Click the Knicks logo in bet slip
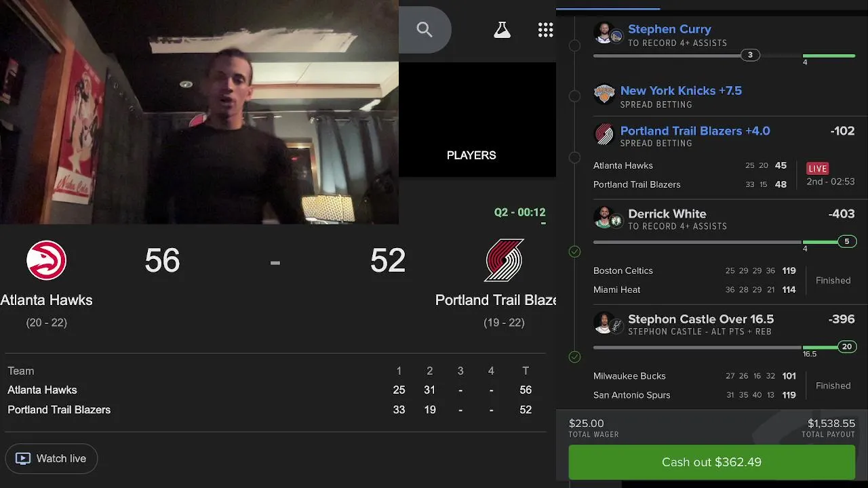 click(x=604, y=94)
